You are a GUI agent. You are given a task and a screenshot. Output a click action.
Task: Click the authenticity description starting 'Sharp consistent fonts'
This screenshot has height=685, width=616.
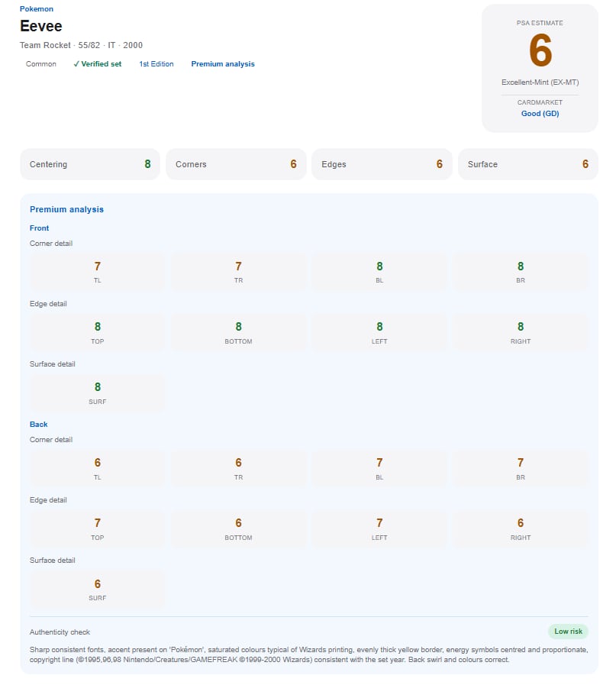pyautogui.click(x=308, y=655)
